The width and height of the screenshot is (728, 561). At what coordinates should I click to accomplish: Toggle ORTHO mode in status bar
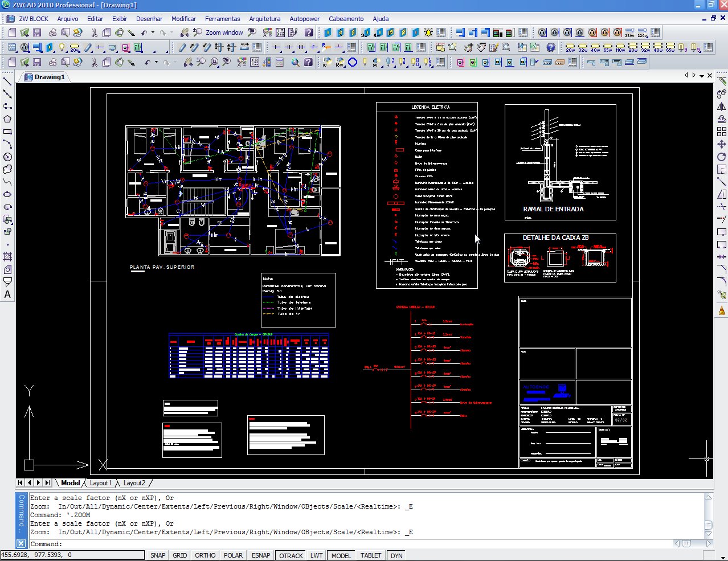[205, 555]
